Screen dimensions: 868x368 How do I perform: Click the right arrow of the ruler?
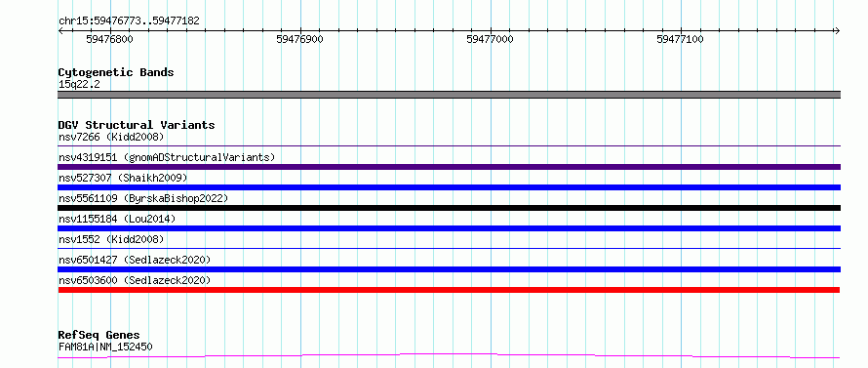coord(837,30)
